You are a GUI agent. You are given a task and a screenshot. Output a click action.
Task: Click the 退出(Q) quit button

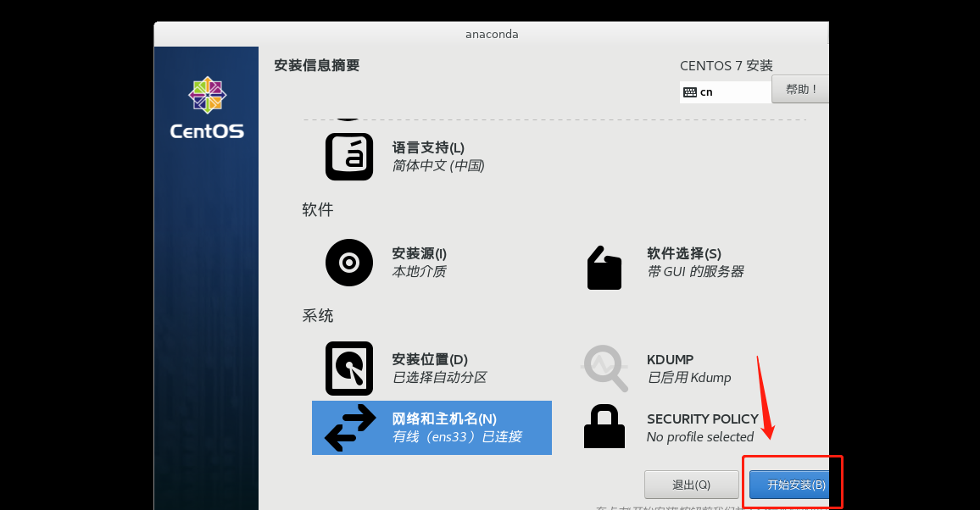pyautogui.click(x=691, y=485)
